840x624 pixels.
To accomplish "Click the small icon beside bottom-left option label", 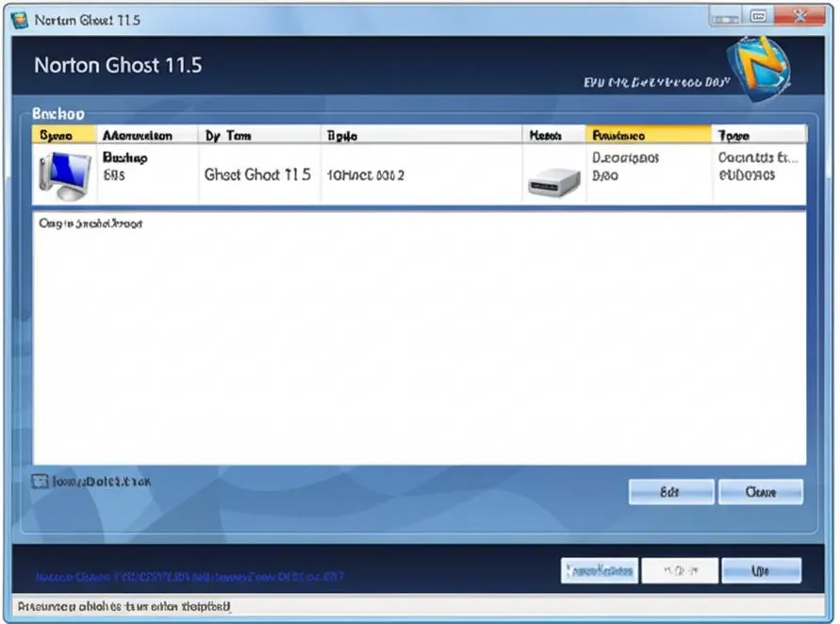I will 40,482.
